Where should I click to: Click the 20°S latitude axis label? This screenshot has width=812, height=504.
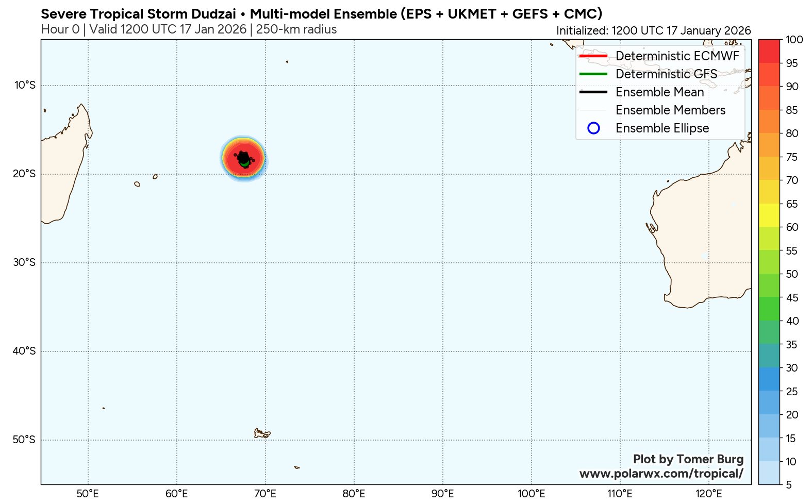click(x=24, y=174)
